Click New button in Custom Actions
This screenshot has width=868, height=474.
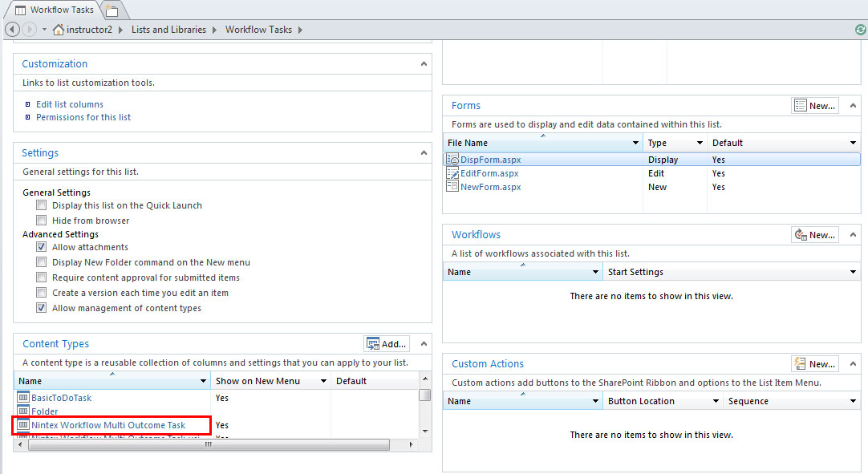click(x=814, y=364)
